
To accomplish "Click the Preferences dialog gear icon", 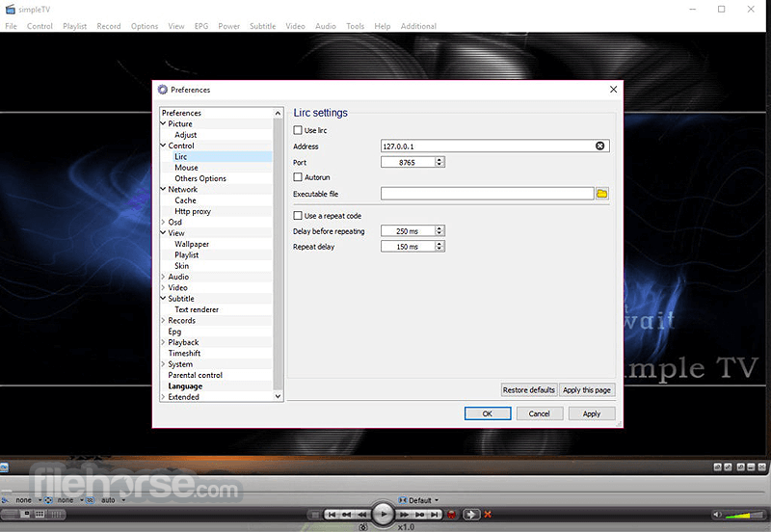I will (x=163, y=90).
